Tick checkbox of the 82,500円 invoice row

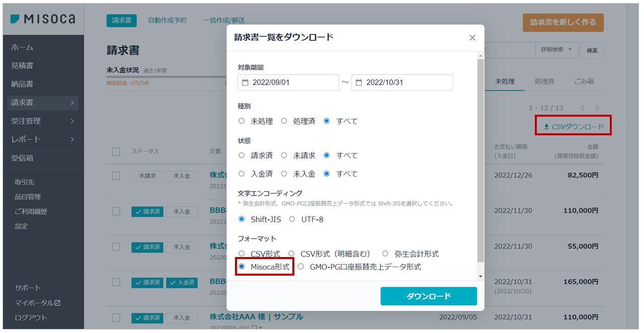tap(116, 176)
